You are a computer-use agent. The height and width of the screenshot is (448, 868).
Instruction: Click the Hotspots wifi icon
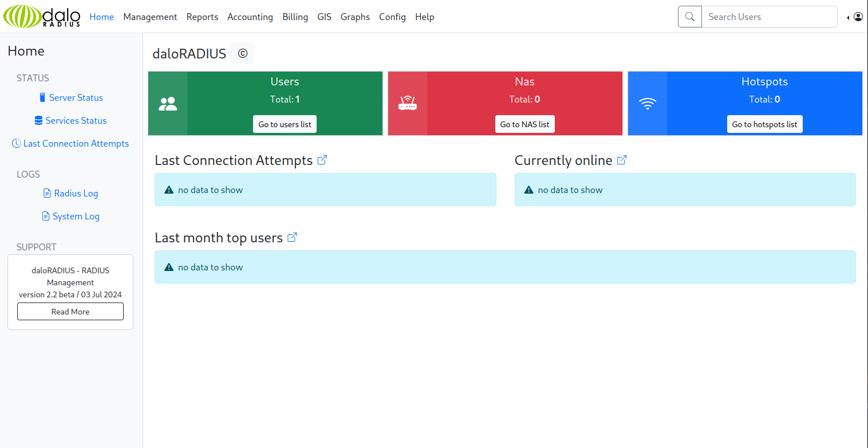[x=648, y=104]
